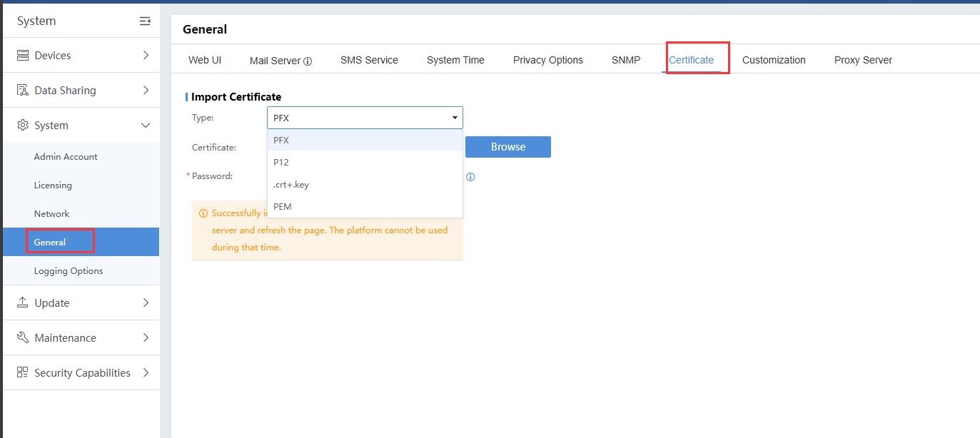
Task: Click the Maintenance wrench icon
Action: [23, 337]
